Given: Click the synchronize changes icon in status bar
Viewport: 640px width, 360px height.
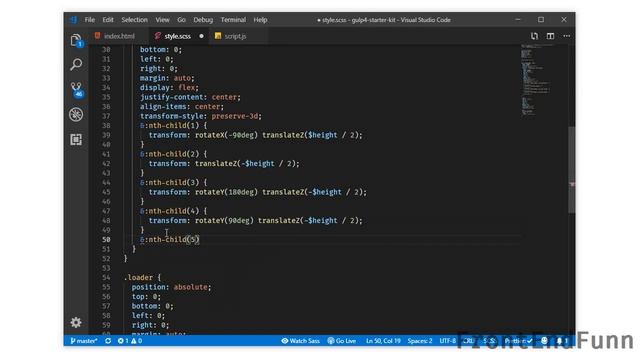Looking at the screenshot, I should 108,340.
